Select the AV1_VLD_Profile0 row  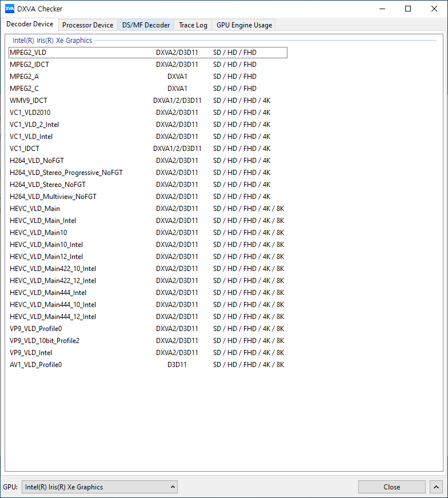(x=148, y=365)
